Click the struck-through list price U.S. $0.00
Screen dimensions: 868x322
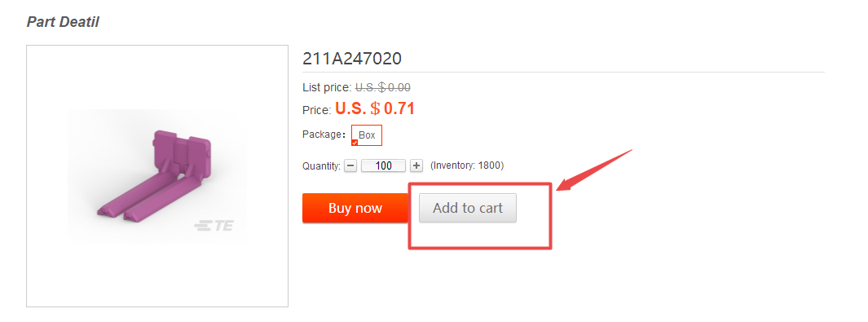382,87
